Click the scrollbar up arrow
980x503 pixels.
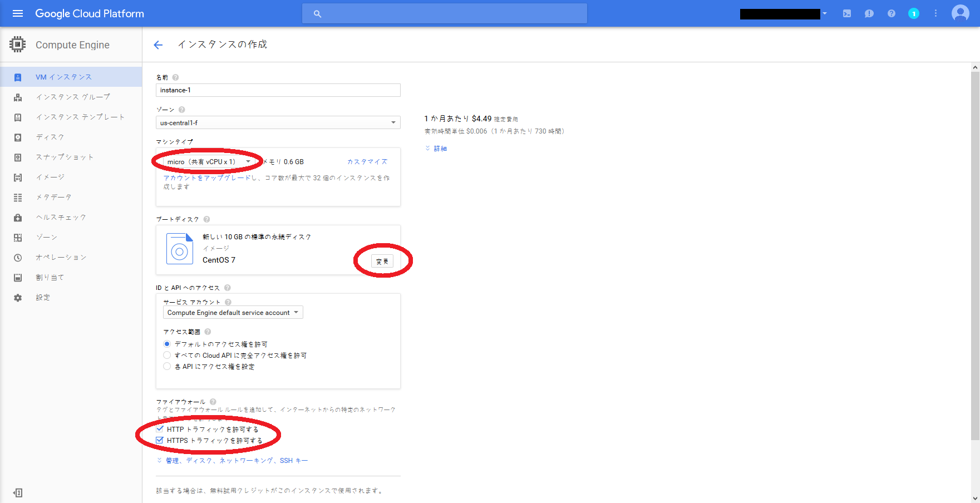tap(975, 67)
